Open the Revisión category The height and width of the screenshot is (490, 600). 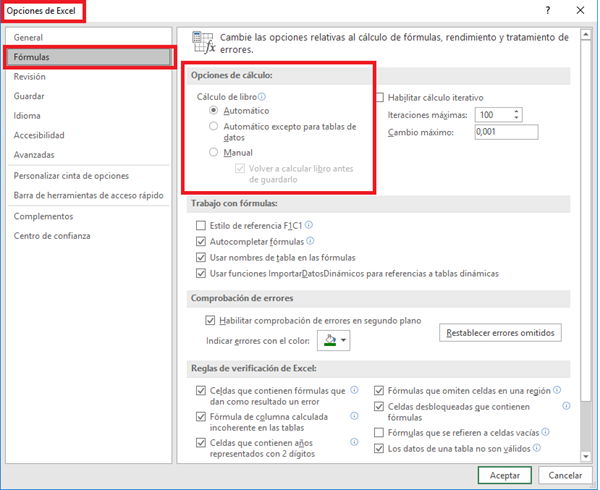[x=89, y=77]
